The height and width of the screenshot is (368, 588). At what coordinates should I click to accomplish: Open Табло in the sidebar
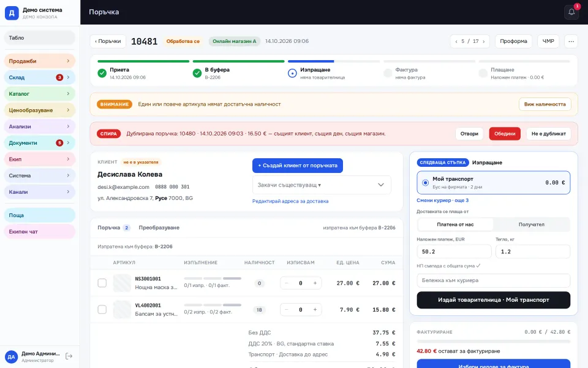click(39, 38)
